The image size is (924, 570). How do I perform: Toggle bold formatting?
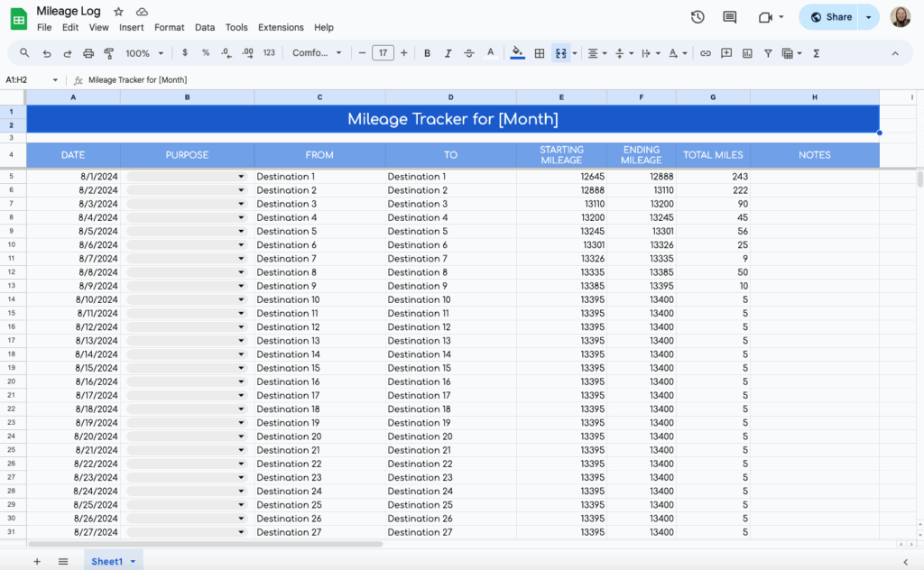[x=427, y=53]
